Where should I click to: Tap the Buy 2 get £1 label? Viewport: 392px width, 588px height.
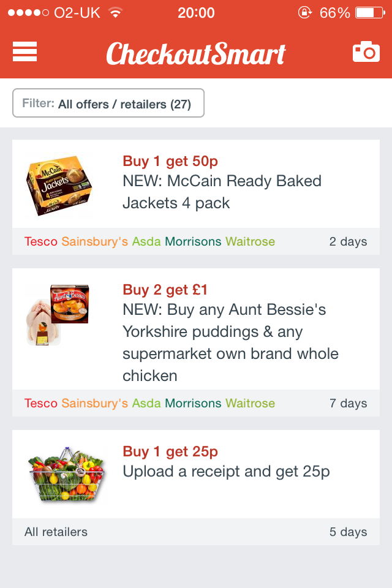165,290
